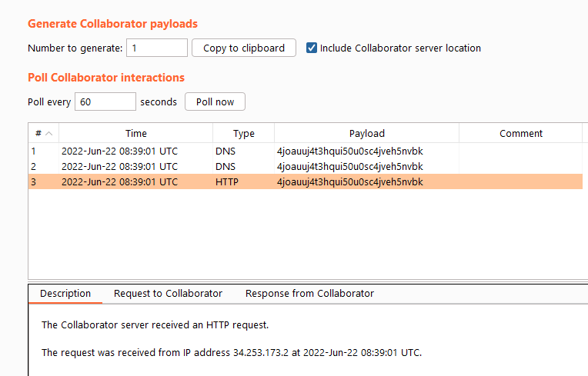
Task: Toggle Include Collaborator server location checkbox
Action: (311, 48)
